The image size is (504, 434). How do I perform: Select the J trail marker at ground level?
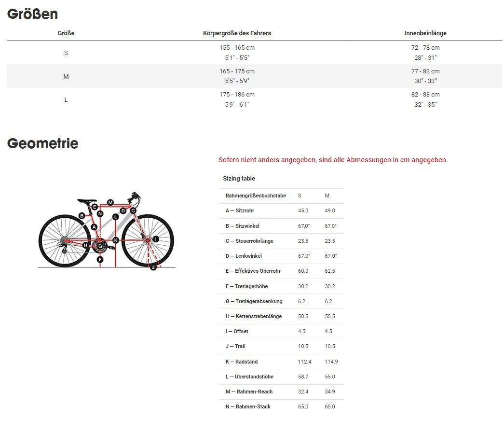click(153, 267)
